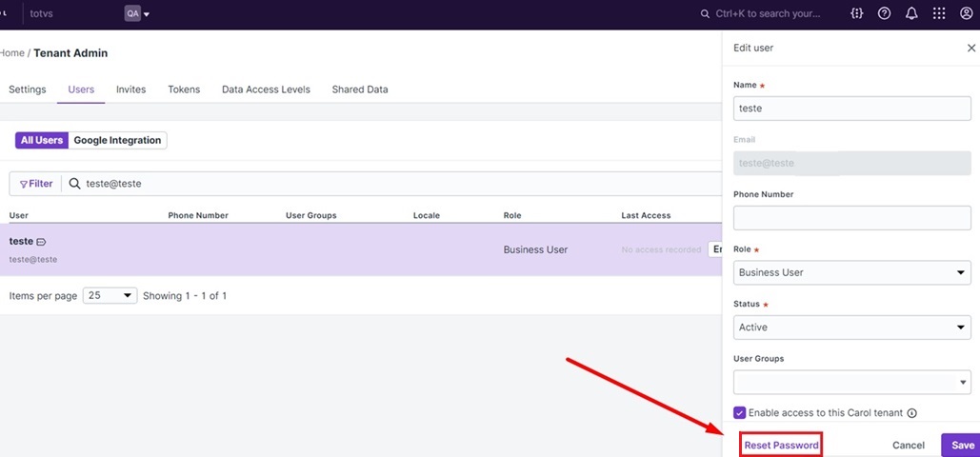Click the No access recorded text
Screen dimensions: 980x457
point(661,249)
